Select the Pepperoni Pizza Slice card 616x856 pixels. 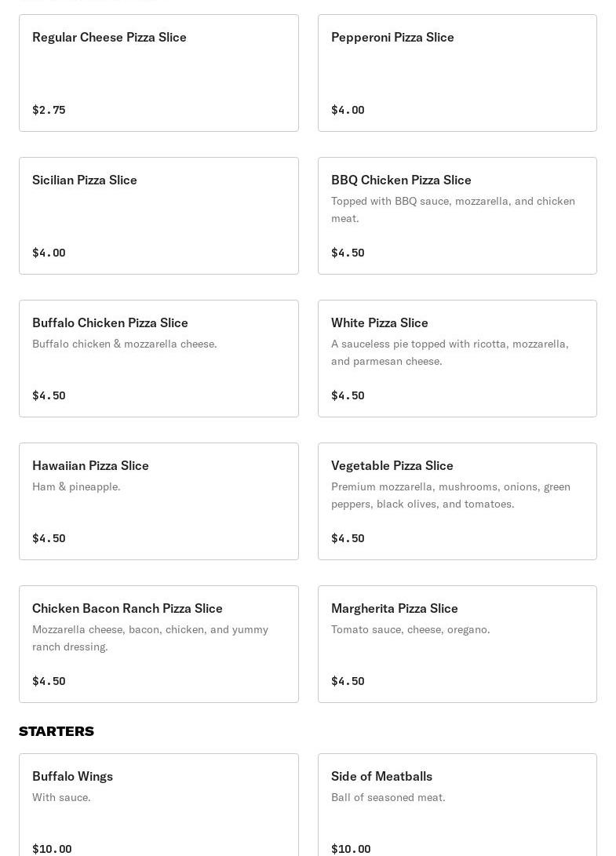457,73
